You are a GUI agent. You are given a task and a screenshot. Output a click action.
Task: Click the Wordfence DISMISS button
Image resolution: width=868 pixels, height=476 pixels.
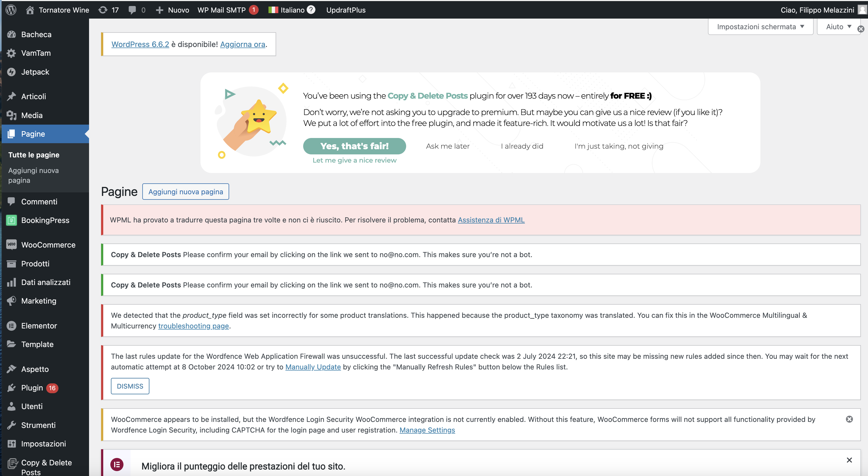point(130,386)
